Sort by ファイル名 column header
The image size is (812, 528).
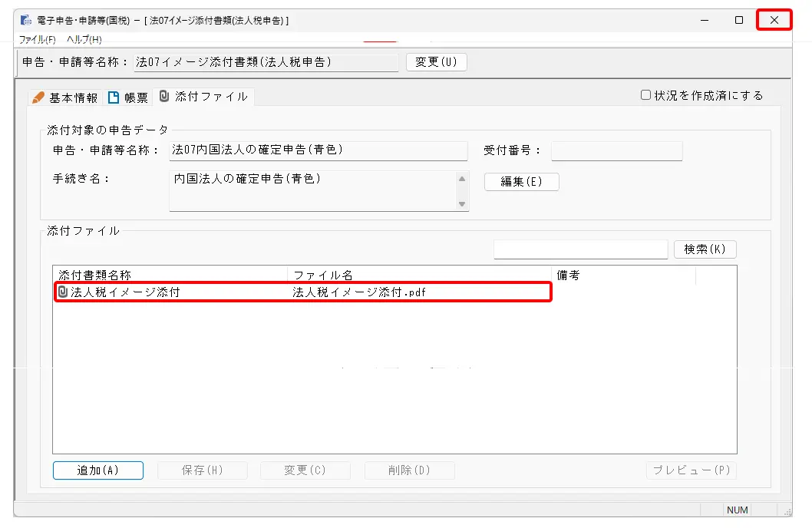click(x=419, y=276)
